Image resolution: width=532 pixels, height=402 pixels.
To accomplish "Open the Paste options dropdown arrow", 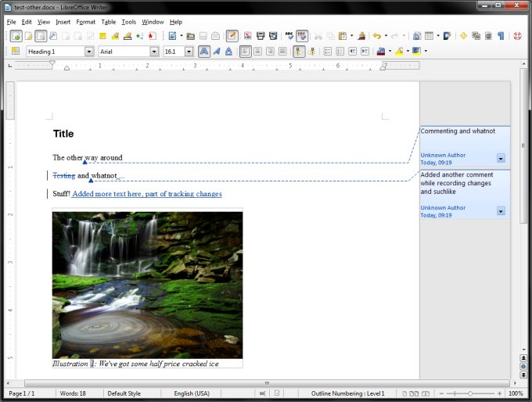I will (351, 36).
